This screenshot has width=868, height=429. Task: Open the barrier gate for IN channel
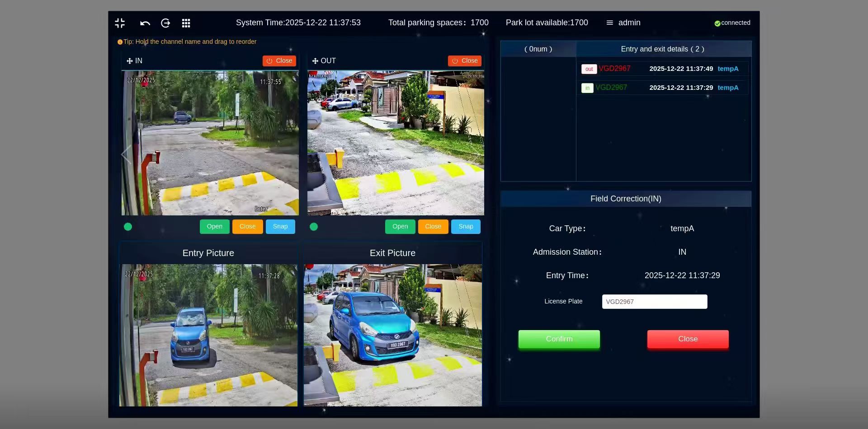tap(215, 227)
